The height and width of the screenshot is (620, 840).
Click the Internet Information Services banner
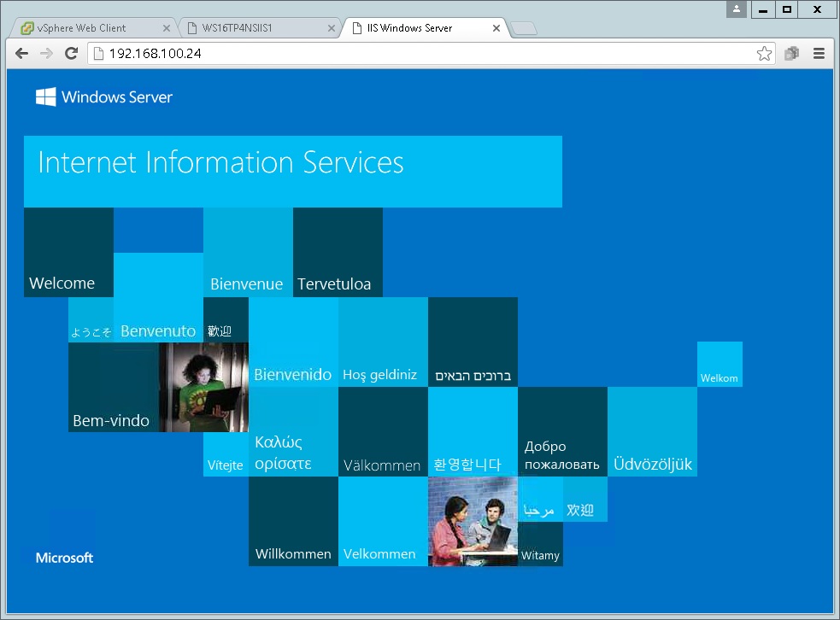click(x=293, y=172)
